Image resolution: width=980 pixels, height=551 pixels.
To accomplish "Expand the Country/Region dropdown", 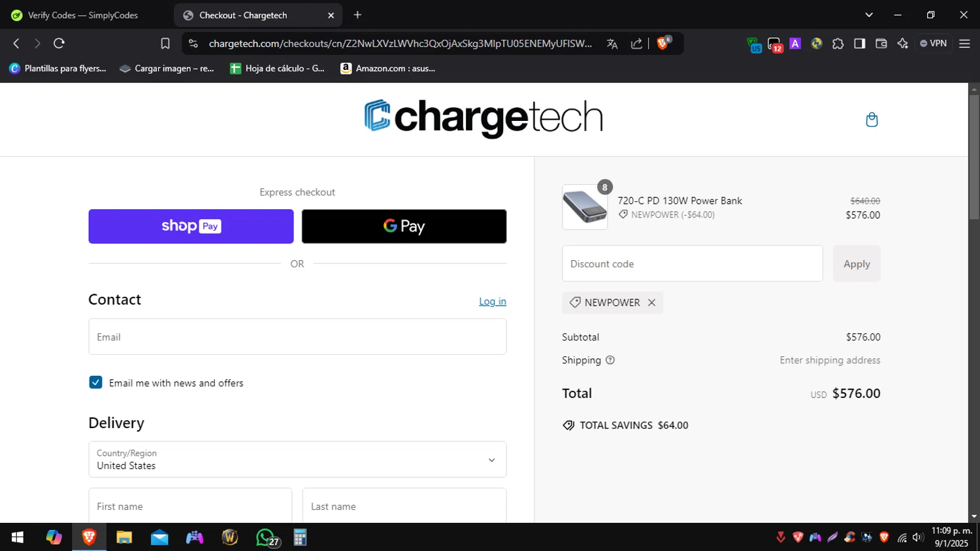I will [297, 459].
